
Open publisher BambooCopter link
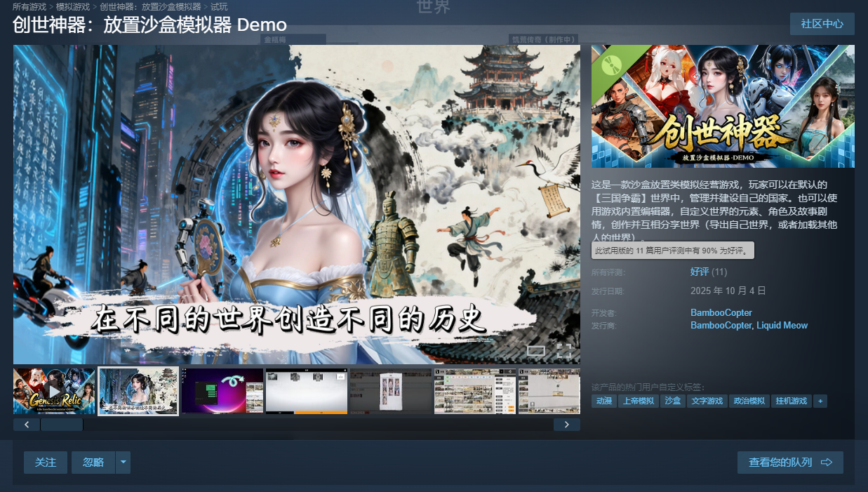721,326
